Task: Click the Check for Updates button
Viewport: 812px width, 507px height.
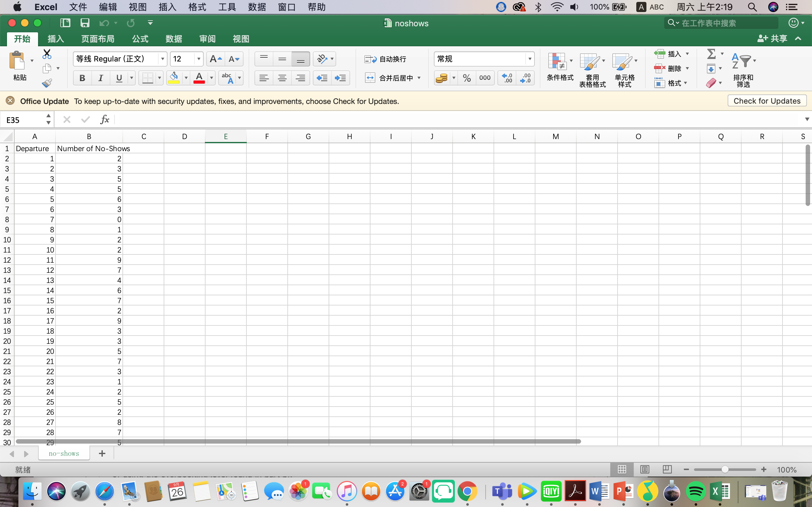Action: point(767,101)
